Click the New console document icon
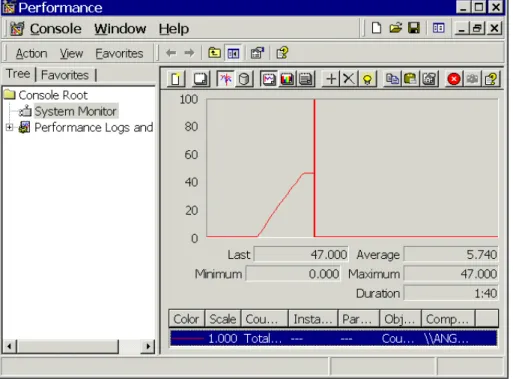 point(376,28)
